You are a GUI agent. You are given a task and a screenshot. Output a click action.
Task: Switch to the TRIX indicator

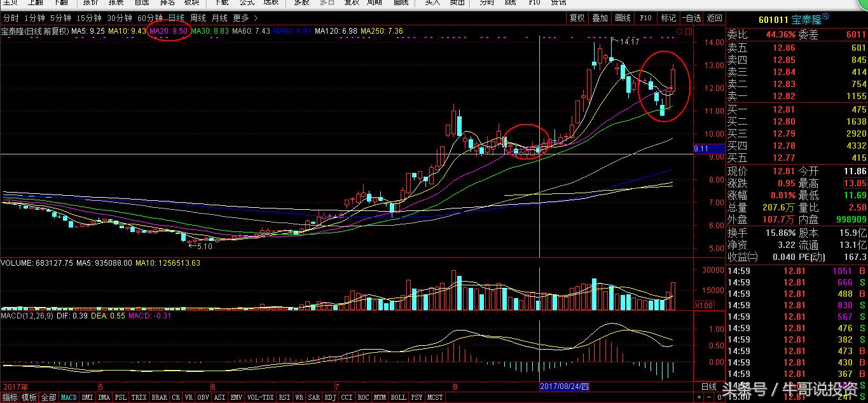[139, 397]
